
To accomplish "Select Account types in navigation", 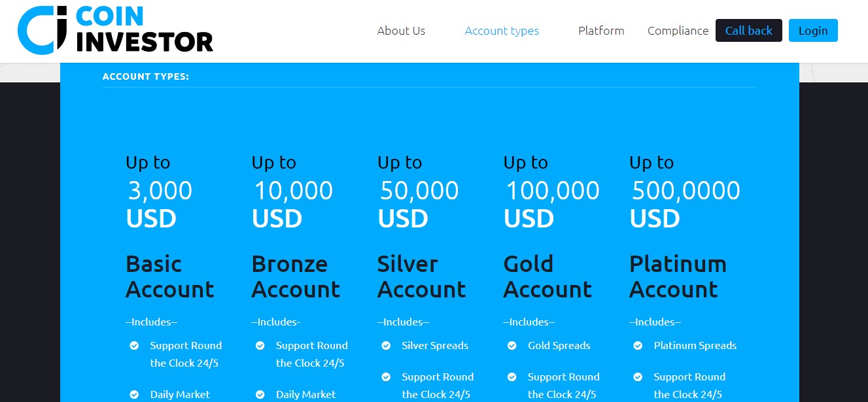I will coord(502,31).
